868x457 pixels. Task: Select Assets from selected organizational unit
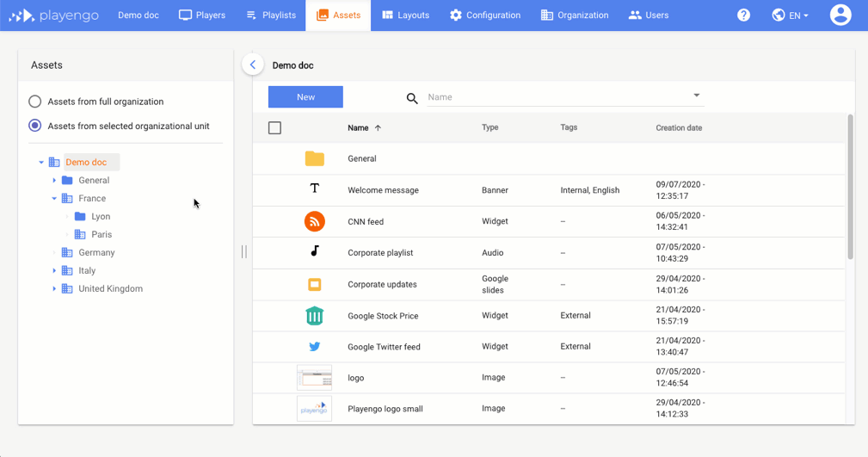point(35,126)
